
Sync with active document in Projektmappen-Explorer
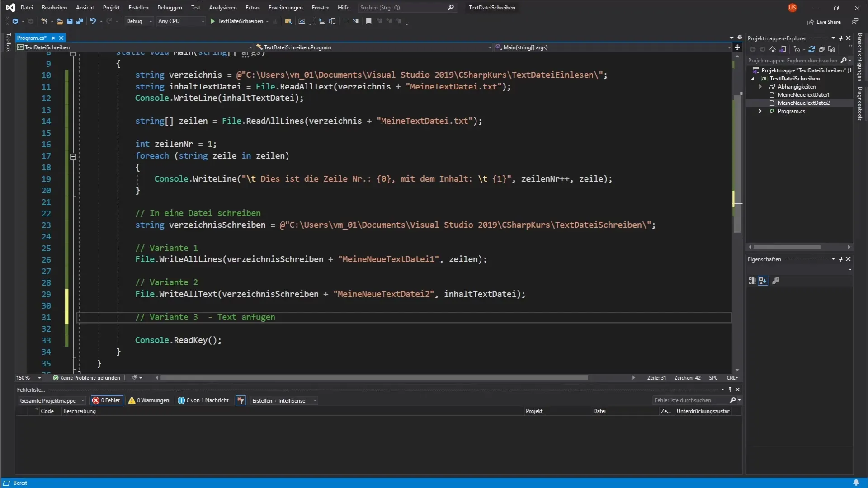pyautogui.click(x=811, y=49)
